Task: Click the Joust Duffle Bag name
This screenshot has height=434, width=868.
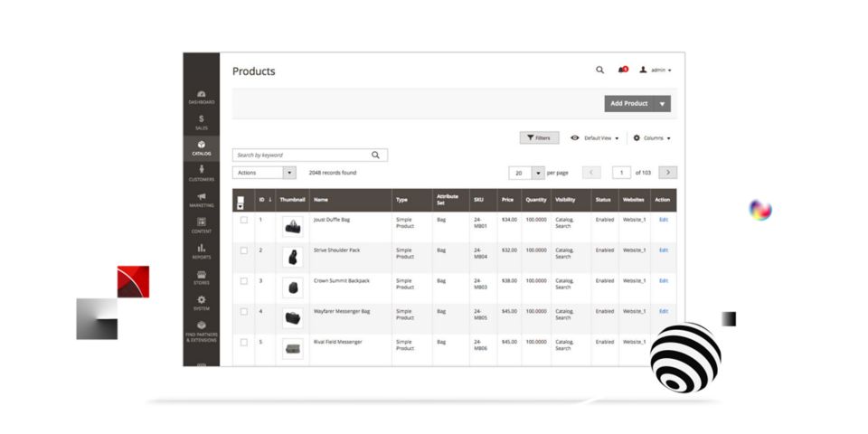Action: (x=332, y=220)
